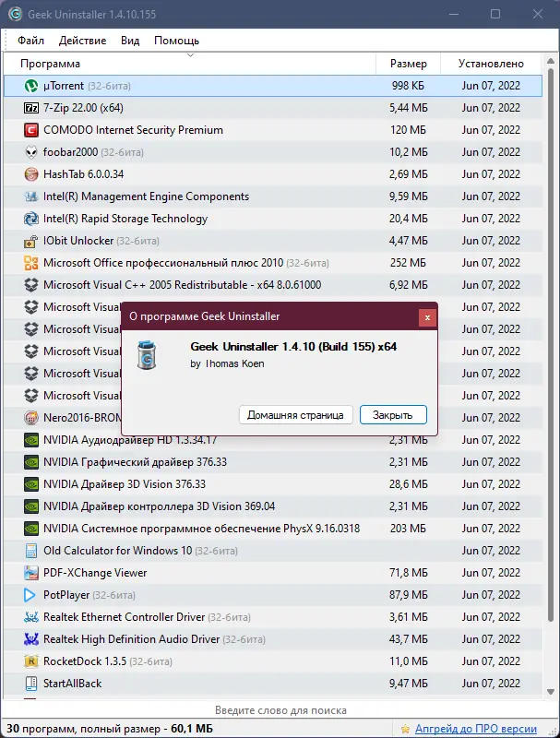Click the Old Calculator icon
This screenshot has width=560, height=738.
point(31,550)
